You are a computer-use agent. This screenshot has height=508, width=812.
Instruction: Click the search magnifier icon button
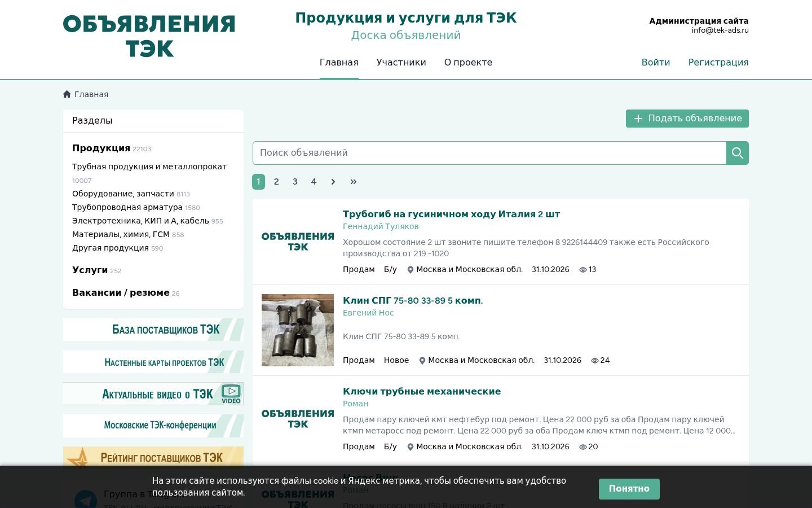pos(737,153)
